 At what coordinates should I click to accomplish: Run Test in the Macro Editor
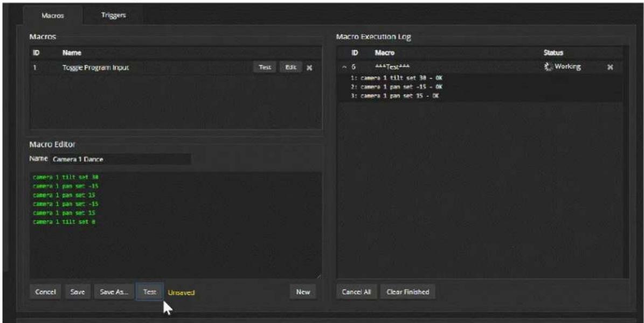click(x=149, y=292)
